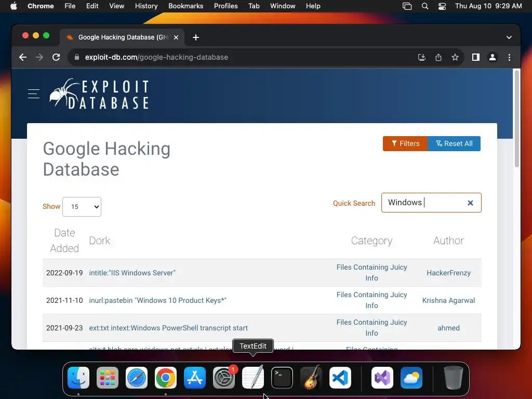Viewport: 532px width, 399px height.
Task: Expand the Chrome tab search chevron
Action: 509,37
